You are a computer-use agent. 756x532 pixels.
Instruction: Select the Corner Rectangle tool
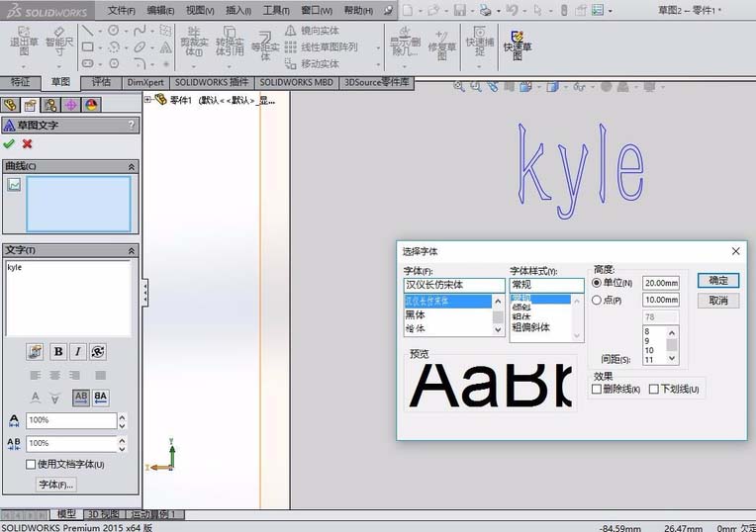tap(87, 47)
